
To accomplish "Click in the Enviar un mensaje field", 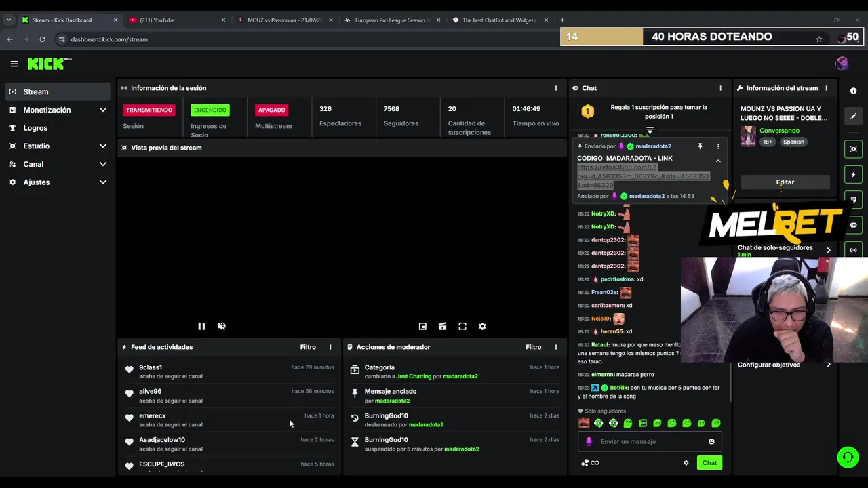I will tap(650, 441).
